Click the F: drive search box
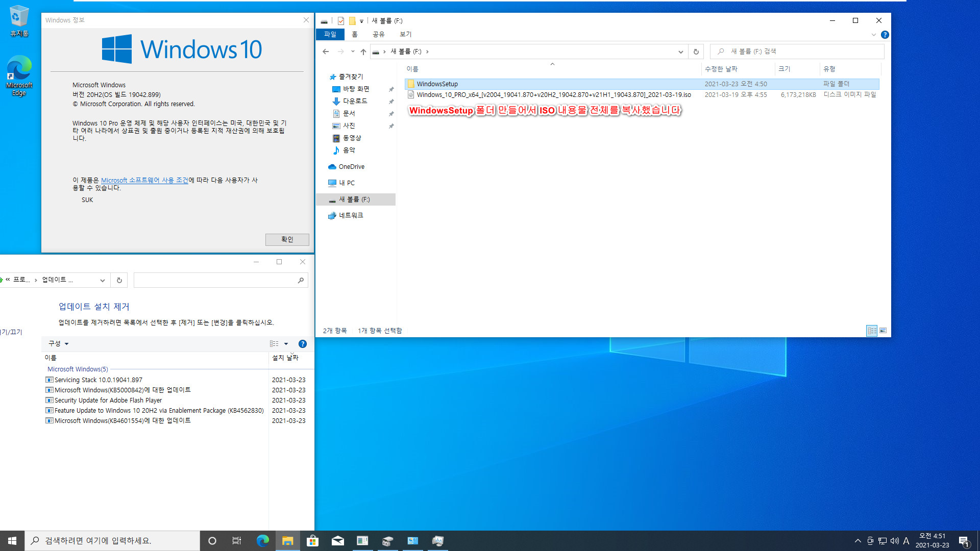Screen dimensions: 980x551 coord(797,52)
